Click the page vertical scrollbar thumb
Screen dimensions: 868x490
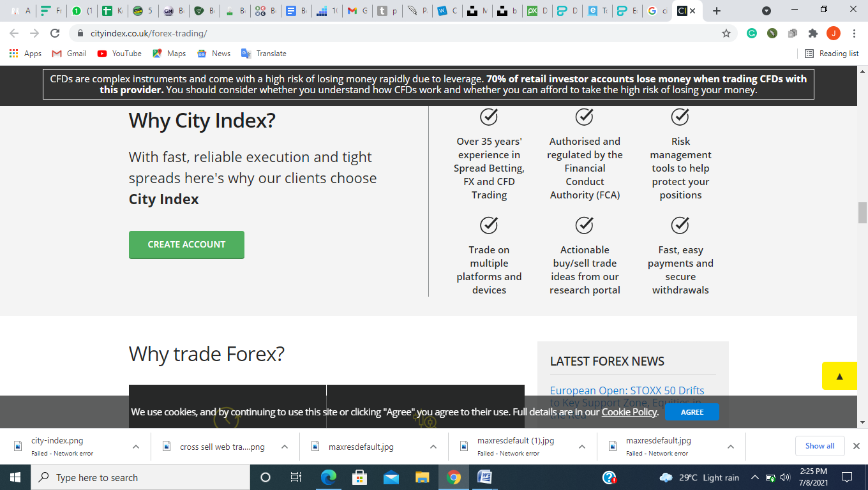(862, 212)
